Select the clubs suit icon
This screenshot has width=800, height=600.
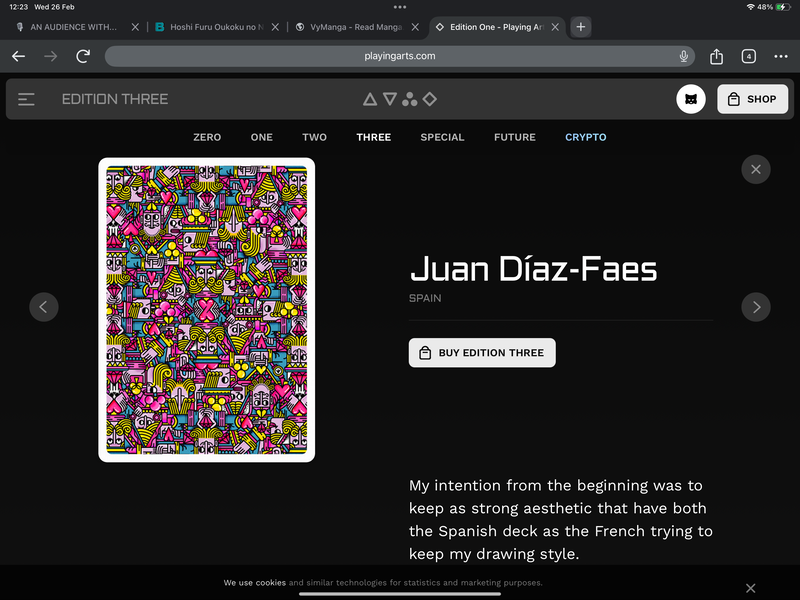[x=410, y=99]
